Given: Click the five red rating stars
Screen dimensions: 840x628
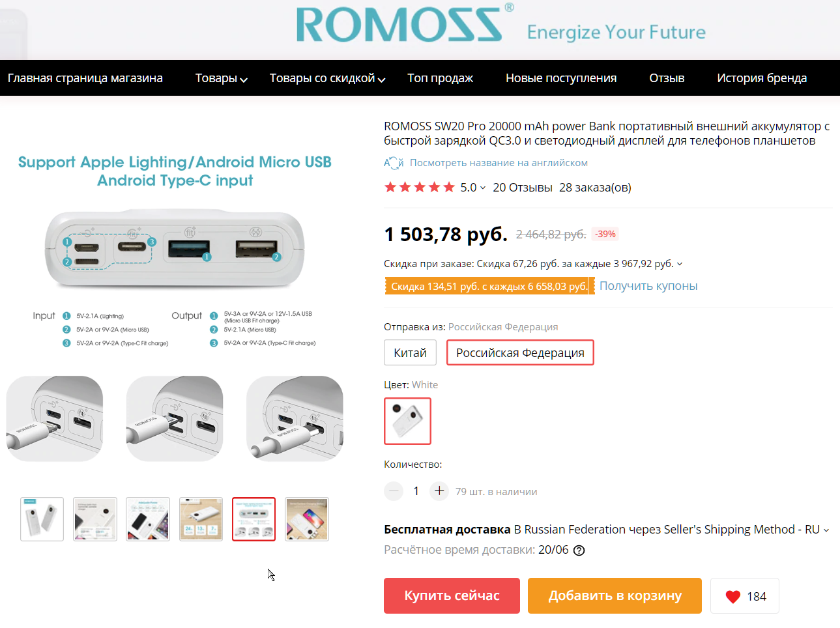Looking at the screenshot, I should point(420,188).
